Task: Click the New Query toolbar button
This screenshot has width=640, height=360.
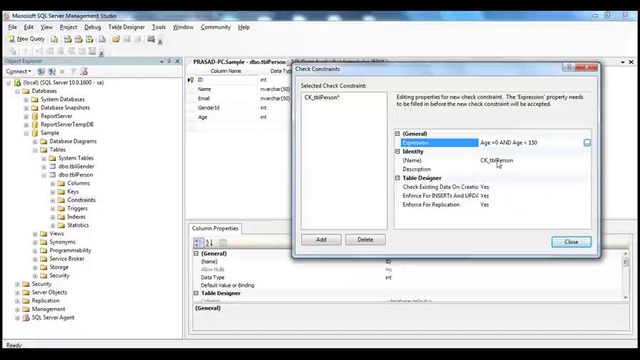Action: 27,39
